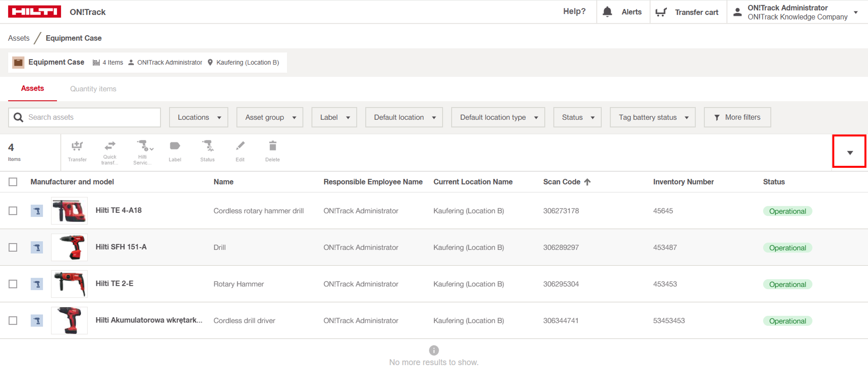Switch to the Quantity items tab
This screenshot has width=868, height=378.
pos(93,89)
